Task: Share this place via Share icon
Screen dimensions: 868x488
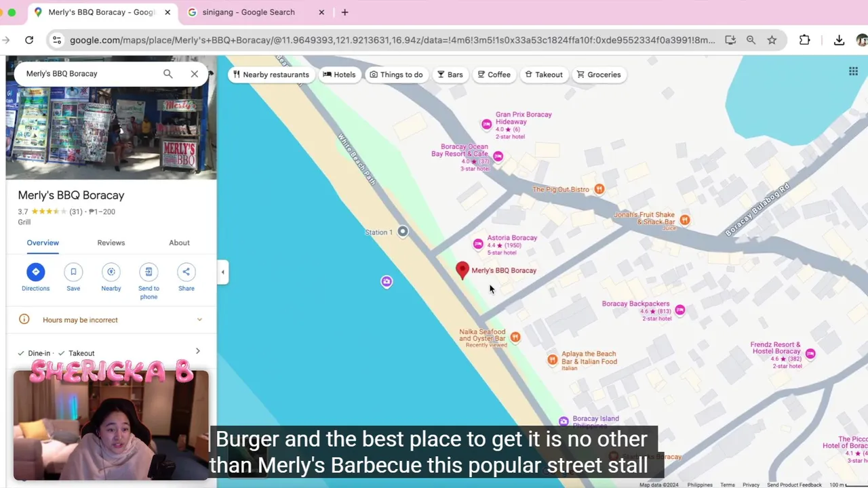Action: [x=186, y=272]
